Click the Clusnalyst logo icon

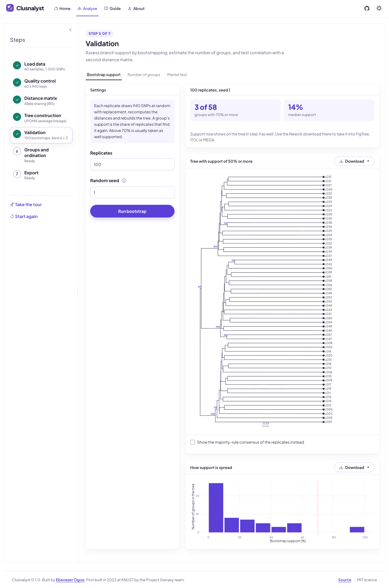click(x=10, y=8)
